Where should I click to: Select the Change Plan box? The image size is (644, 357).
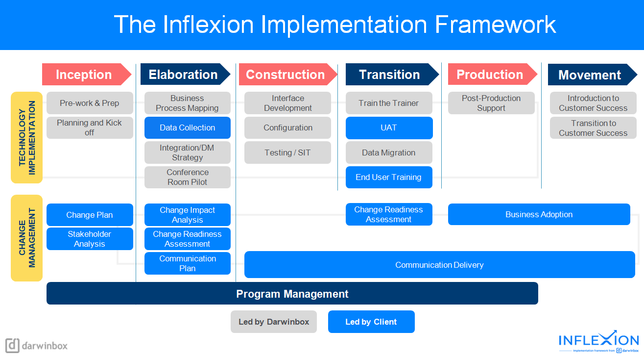tap(90, 215)
